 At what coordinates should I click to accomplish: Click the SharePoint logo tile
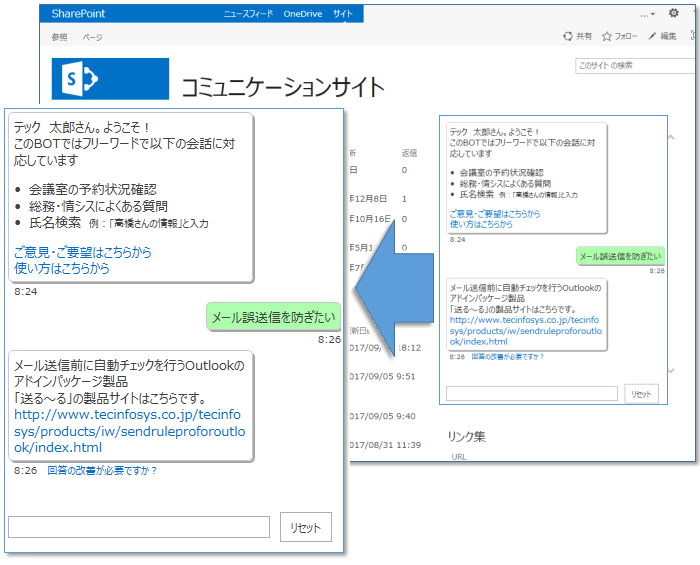(x=110, y=79)
